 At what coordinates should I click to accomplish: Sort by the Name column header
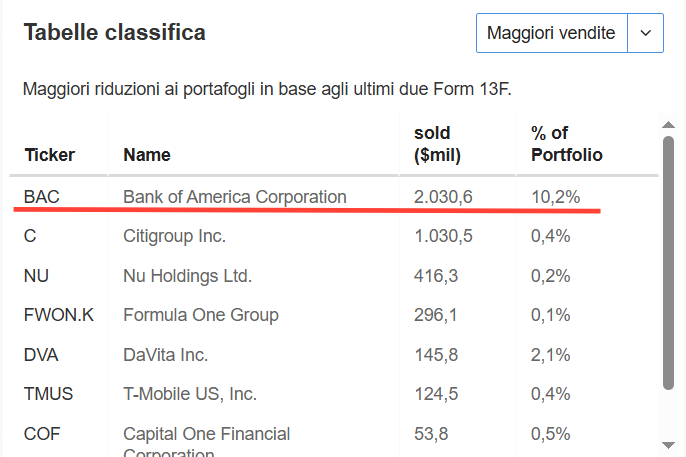(x=147, y=155)
